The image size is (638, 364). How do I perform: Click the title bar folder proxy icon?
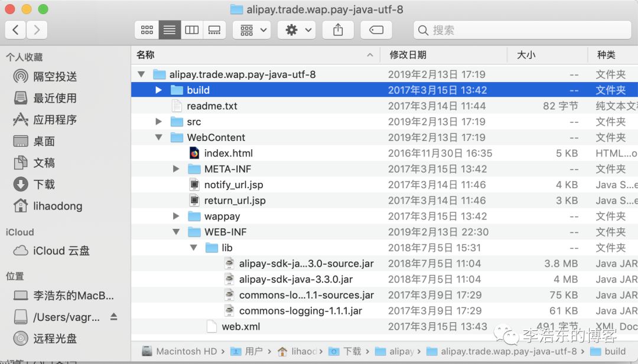pyautogui.click(x=236, y=9)
